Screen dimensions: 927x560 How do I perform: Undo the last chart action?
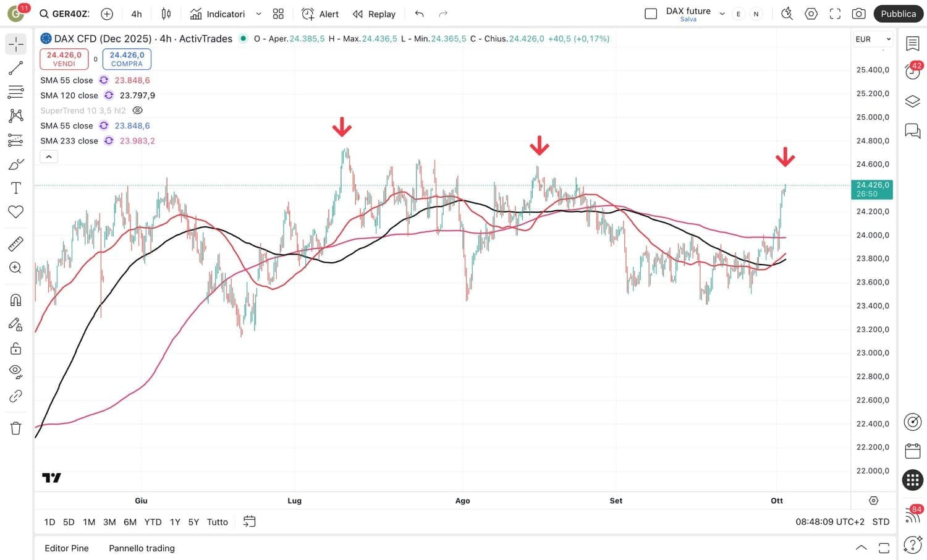[420, 14]
